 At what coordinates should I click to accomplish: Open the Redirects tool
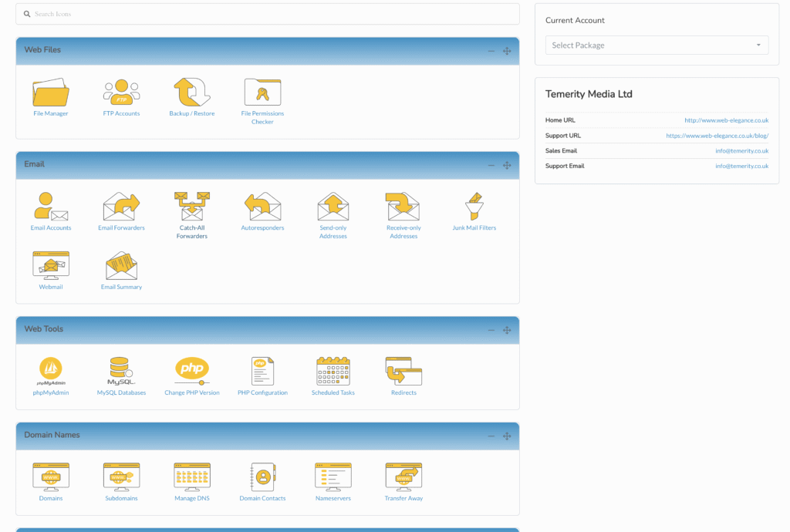(403, 376)
